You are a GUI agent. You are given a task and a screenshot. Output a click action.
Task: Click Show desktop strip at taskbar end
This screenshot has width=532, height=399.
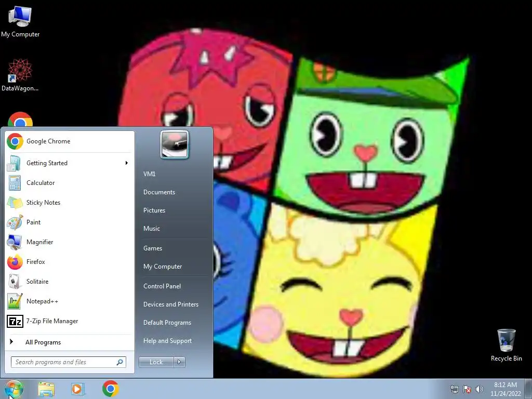(528, 389)
